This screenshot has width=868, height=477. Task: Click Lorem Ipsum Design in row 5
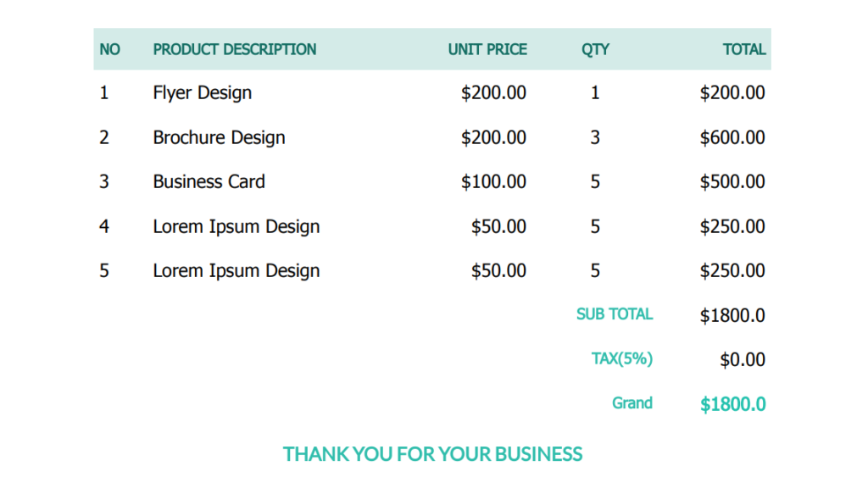236,270
